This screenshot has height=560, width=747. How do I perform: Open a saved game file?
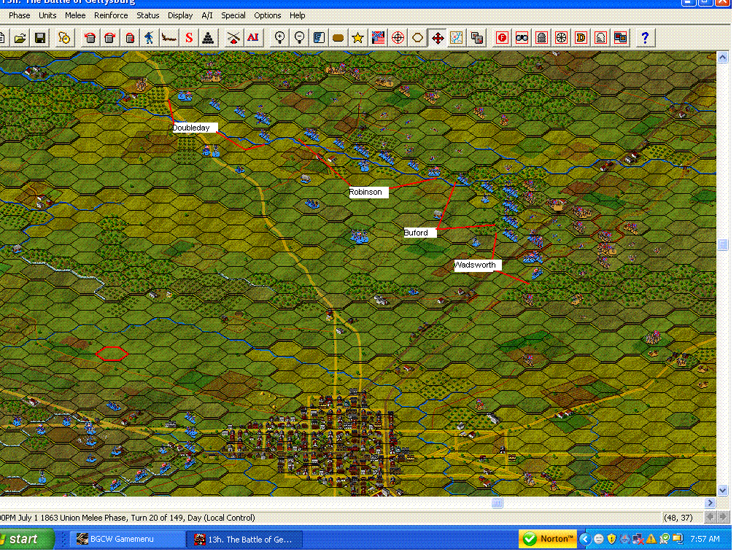[x=20, y=38]
